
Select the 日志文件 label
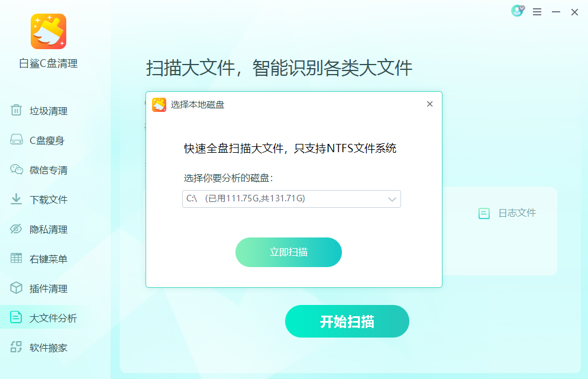[x=517, y=213]
